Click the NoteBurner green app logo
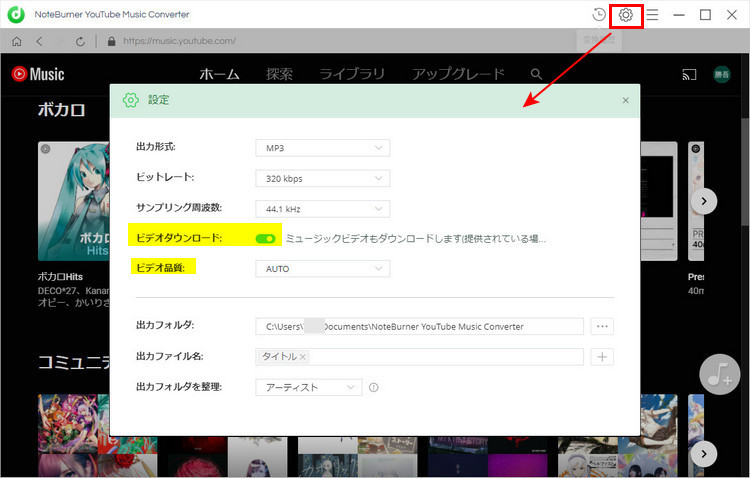Screen dimensions: 750x478 point(16,14)
